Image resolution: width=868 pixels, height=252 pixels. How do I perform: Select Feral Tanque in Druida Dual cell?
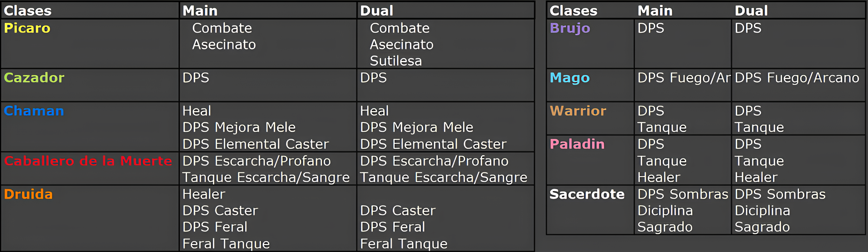404,244
